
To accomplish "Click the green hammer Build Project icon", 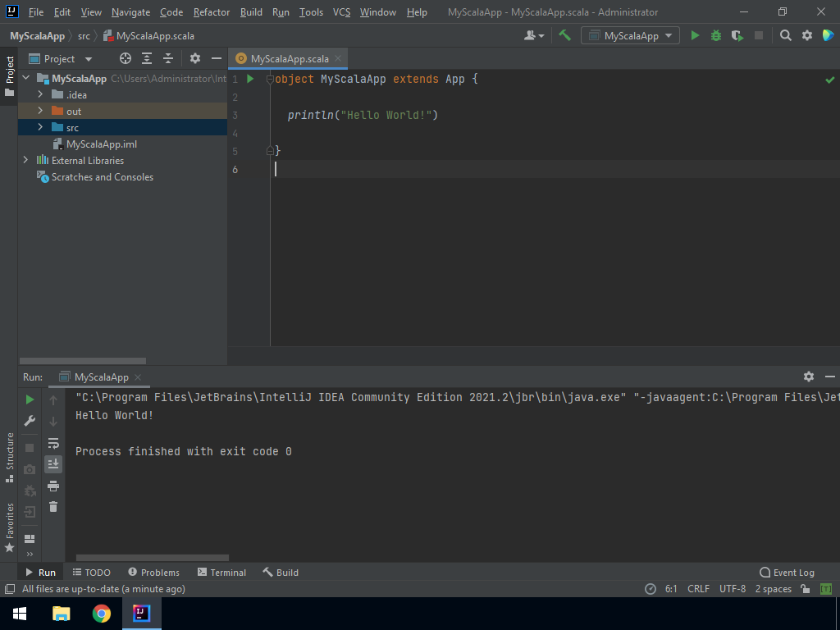I will 564,35.
